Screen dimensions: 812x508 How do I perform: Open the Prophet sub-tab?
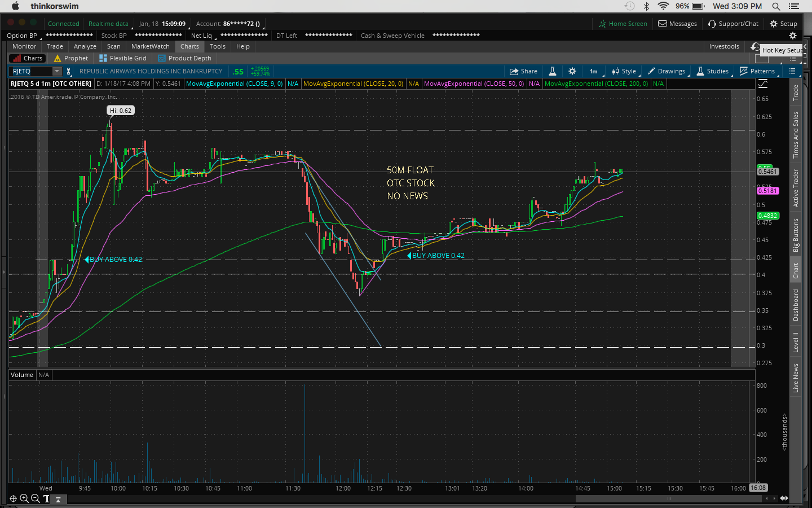pos(71,58)
